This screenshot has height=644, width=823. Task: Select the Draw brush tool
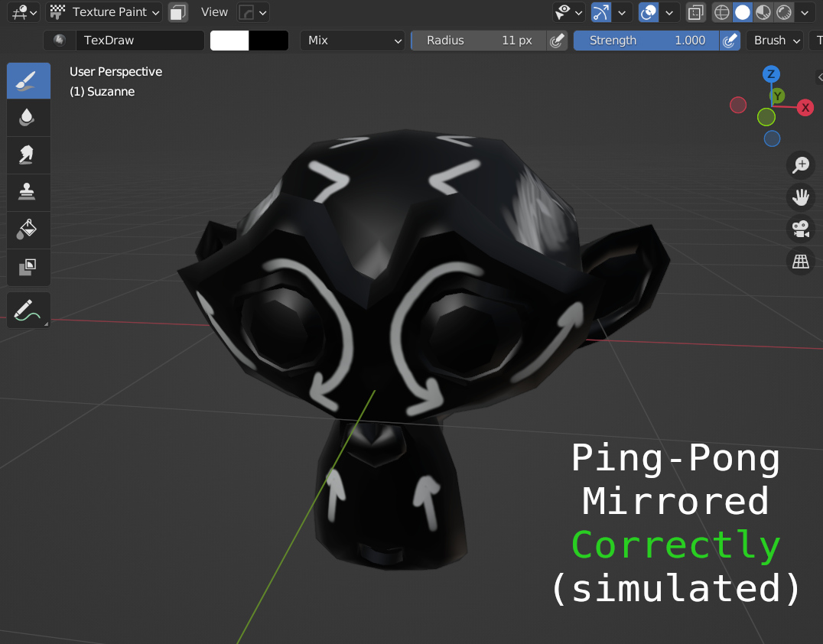click(x=28, y=81)
